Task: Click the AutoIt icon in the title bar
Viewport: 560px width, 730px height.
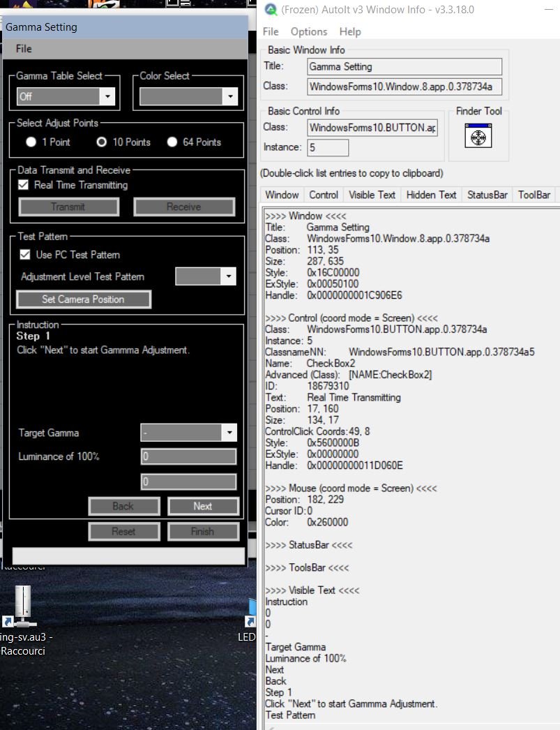Action: pos(271,10)
